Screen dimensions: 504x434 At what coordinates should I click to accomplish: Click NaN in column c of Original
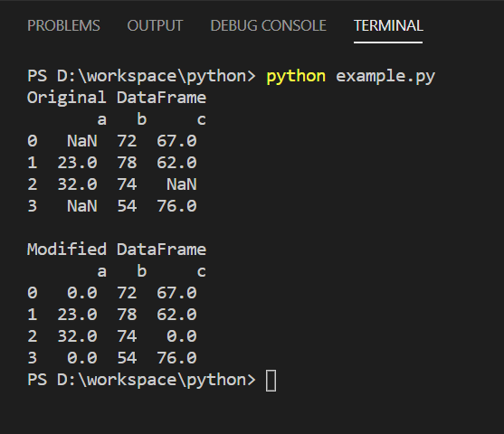point(182,184)
